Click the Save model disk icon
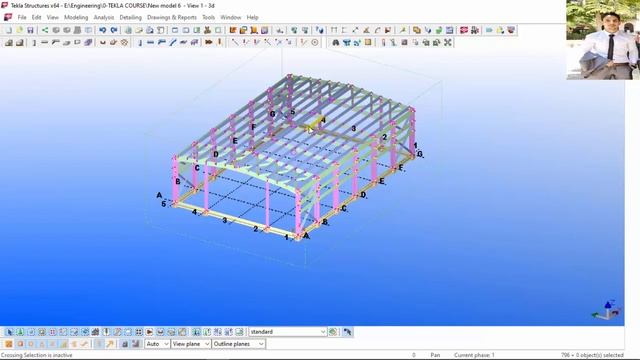 pyautogui.click(x=30, y=30)
